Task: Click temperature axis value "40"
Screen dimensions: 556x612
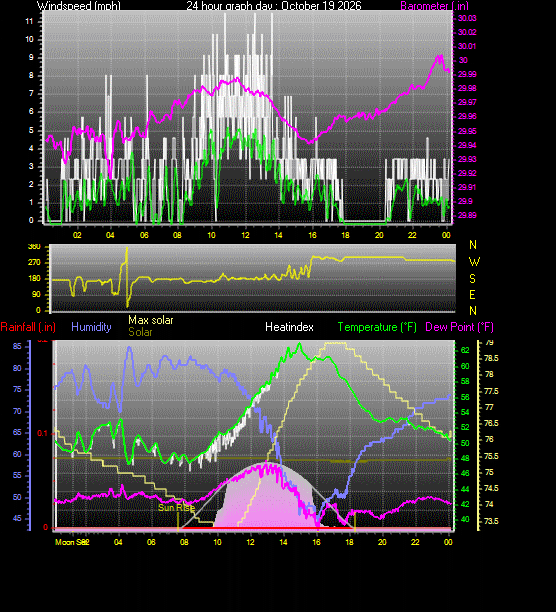Action: tap(465, 519)
